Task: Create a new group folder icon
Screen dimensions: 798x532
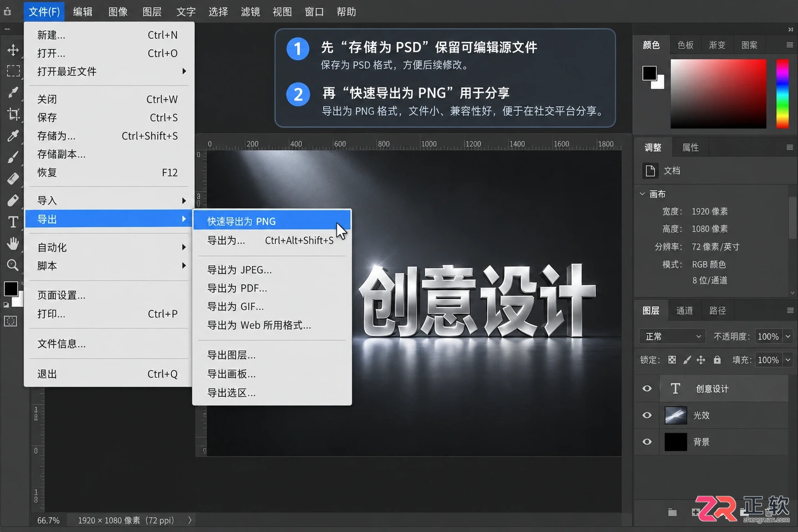Action: (672, 512)
